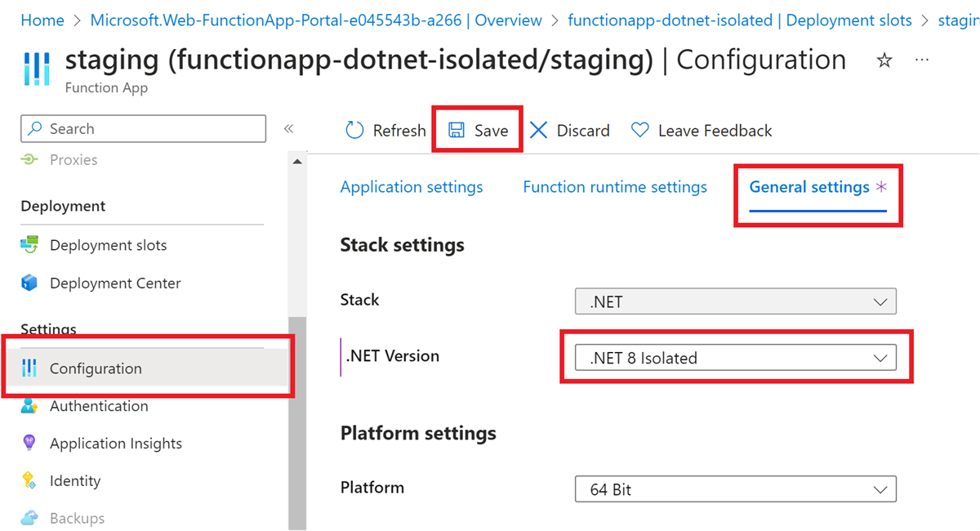Switch to Function runtime settings tab
980x531 pixels.
coord(615,187)
